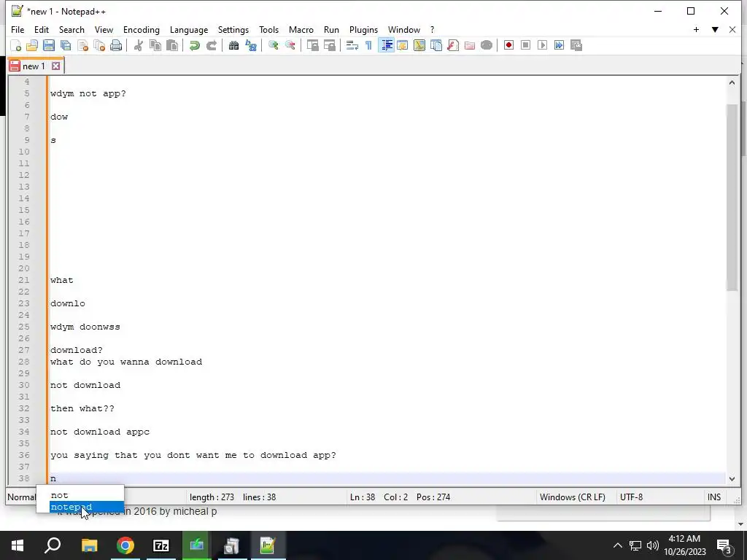This screenshot has width=747, height=560.
Task: Zoom out using the toolbar magnifier
Action: 290,45
